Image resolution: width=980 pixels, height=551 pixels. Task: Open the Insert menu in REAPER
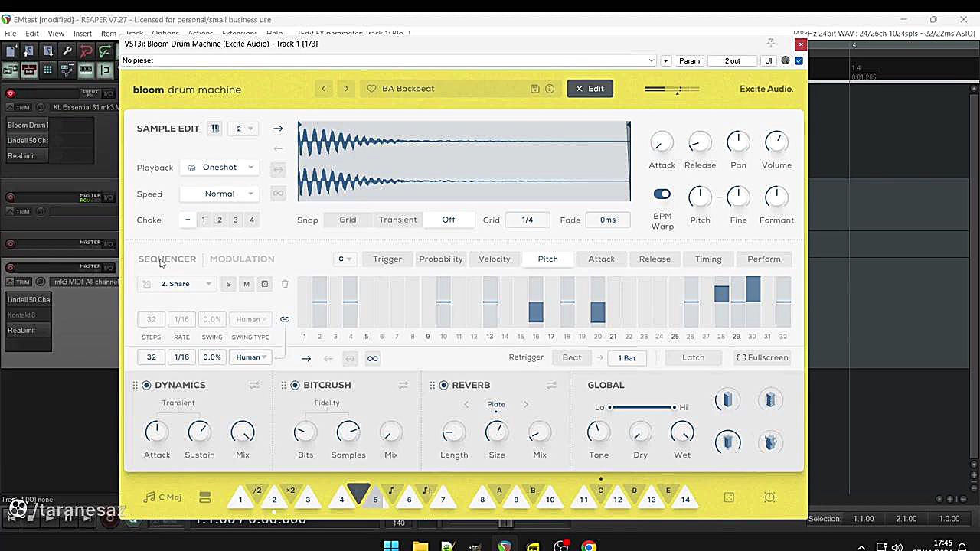[83, 34]
